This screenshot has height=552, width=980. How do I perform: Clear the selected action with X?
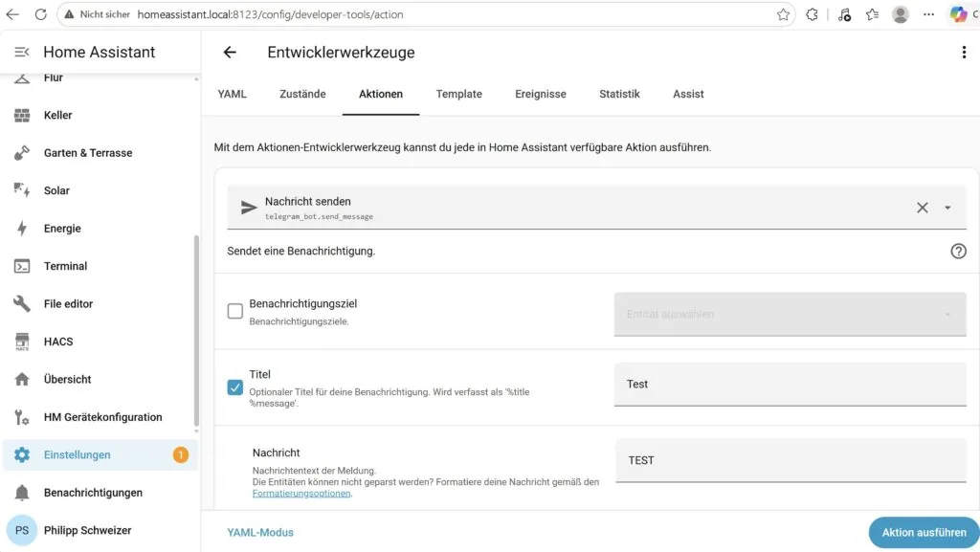pos(922,208)
